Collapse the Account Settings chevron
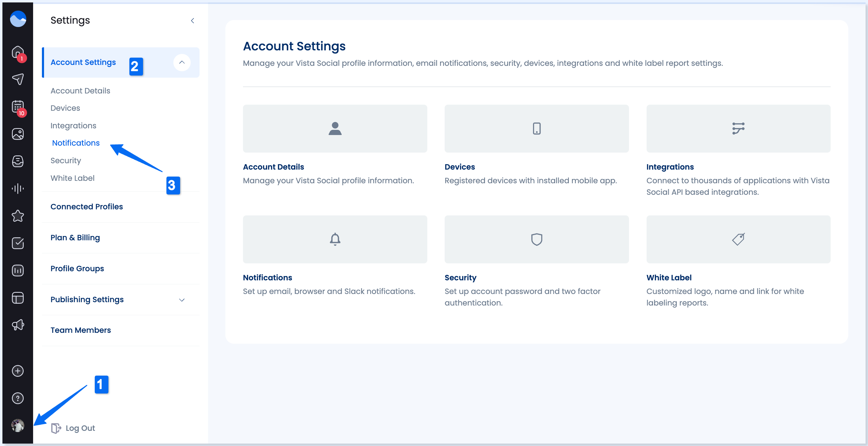The height and width of the screenshot is (446, 868). 182,62
